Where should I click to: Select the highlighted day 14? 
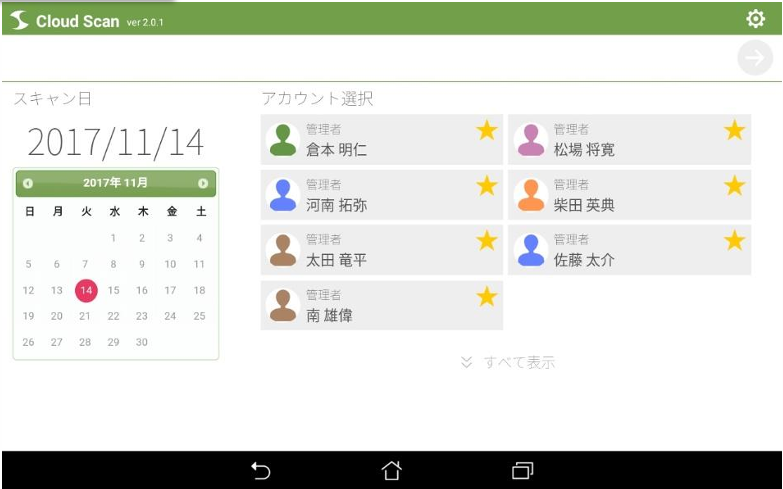point(86,290)
